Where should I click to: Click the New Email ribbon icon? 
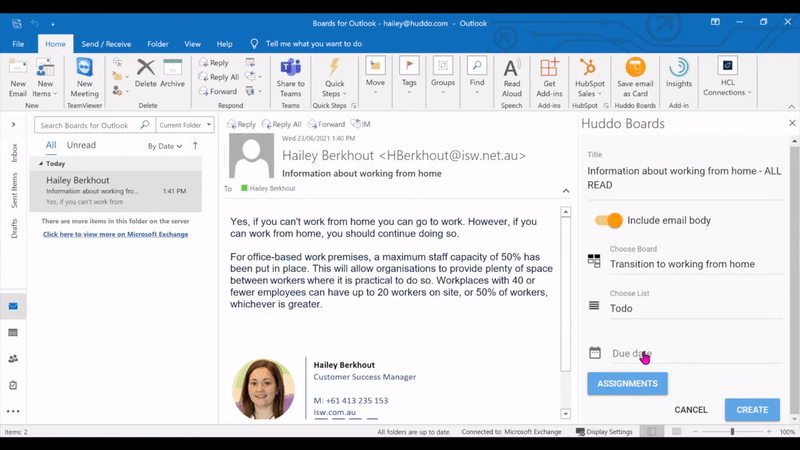(18, 78)
